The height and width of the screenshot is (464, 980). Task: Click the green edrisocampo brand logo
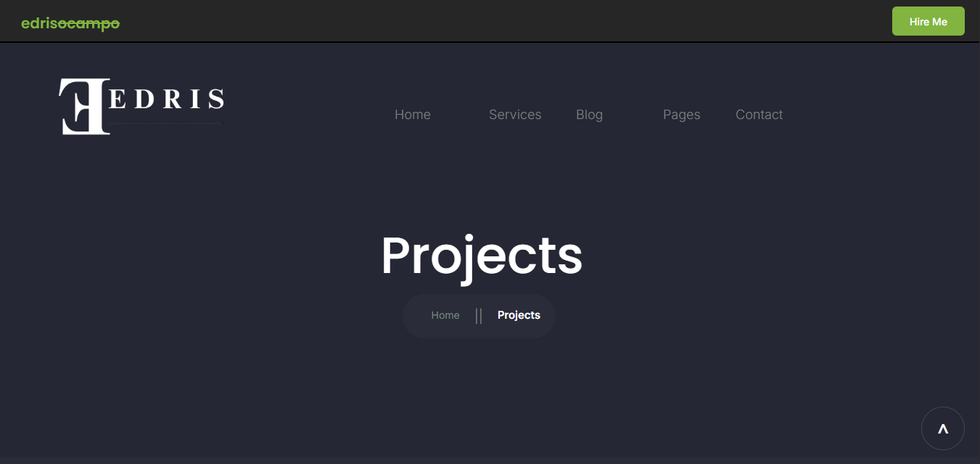click(70, 23)
